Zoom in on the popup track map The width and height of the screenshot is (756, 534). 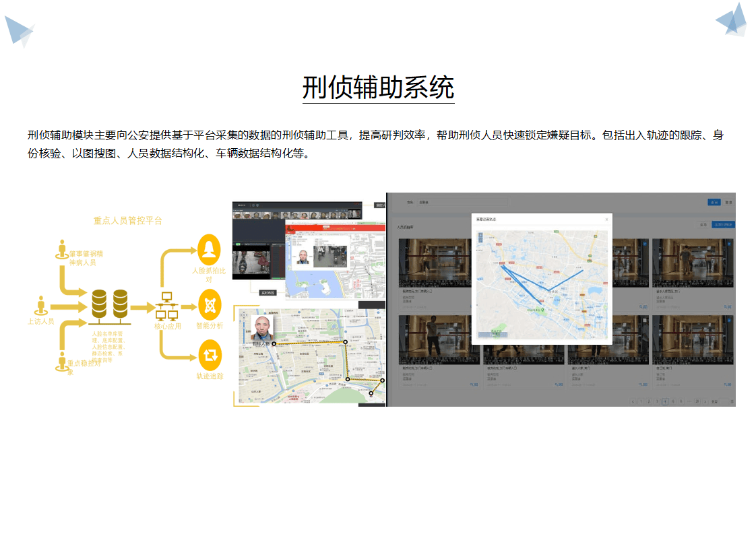point(480,235)
